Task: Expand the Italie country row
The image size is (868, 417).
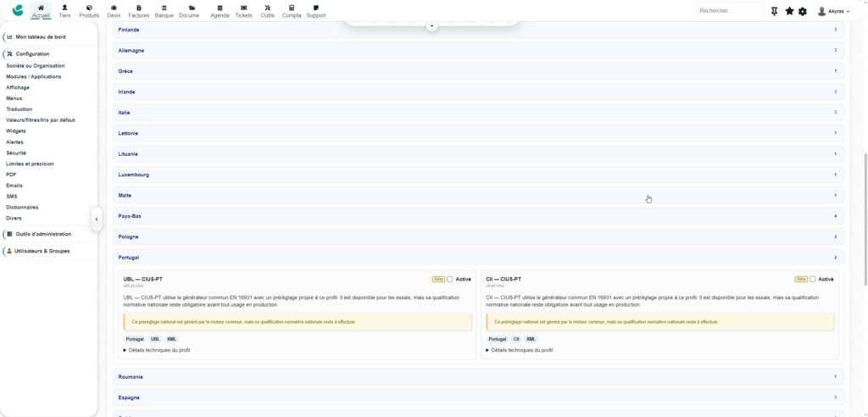Action: 478,113
